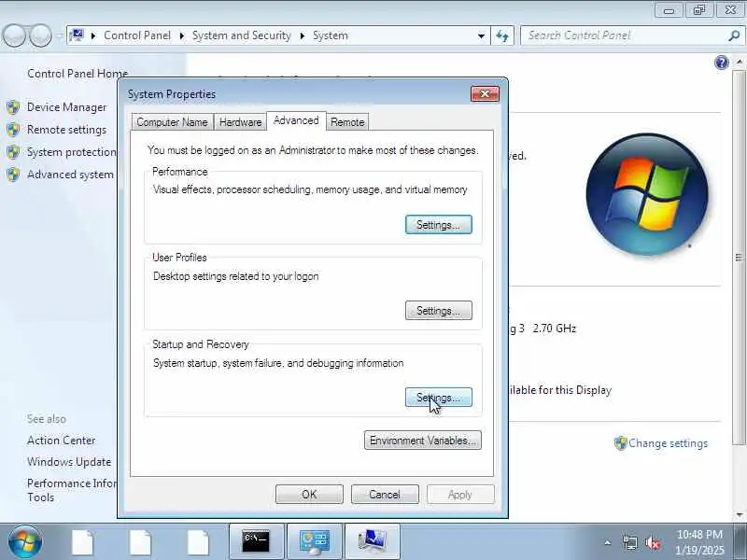
Task: Open second blank document taskbar icon
Action: click(x=141, y=542)
